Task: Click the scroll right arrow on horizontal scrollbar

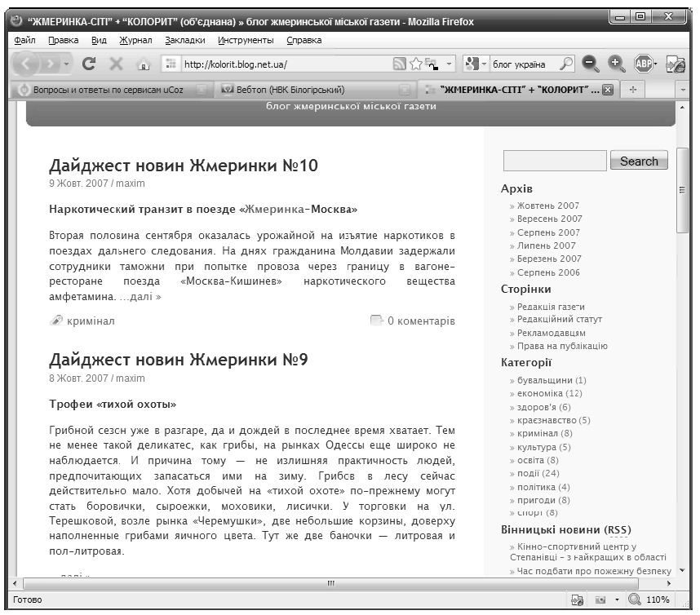Action: (x=669, y=583)
